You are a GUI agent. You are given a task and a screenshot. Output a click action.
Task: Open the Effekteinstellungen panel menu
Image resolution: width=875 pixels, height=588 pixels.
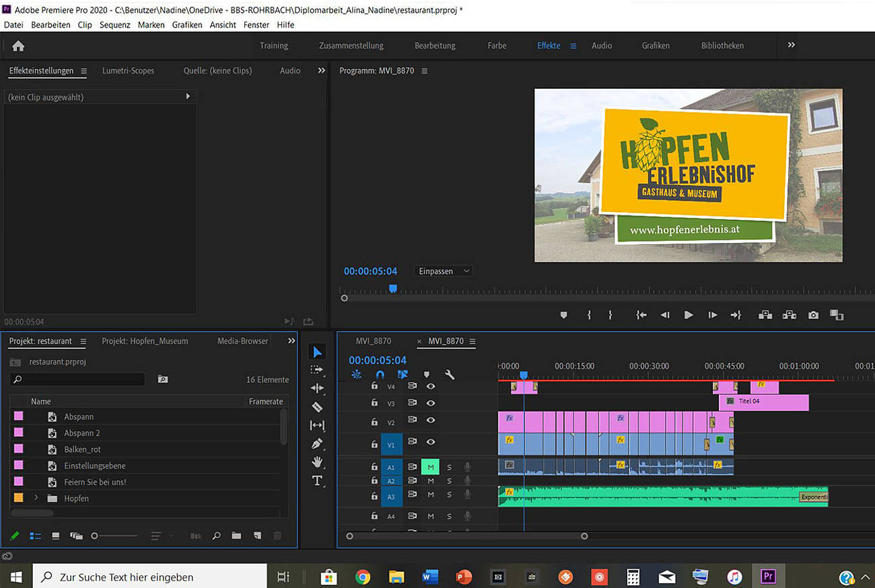click(83, 71)
